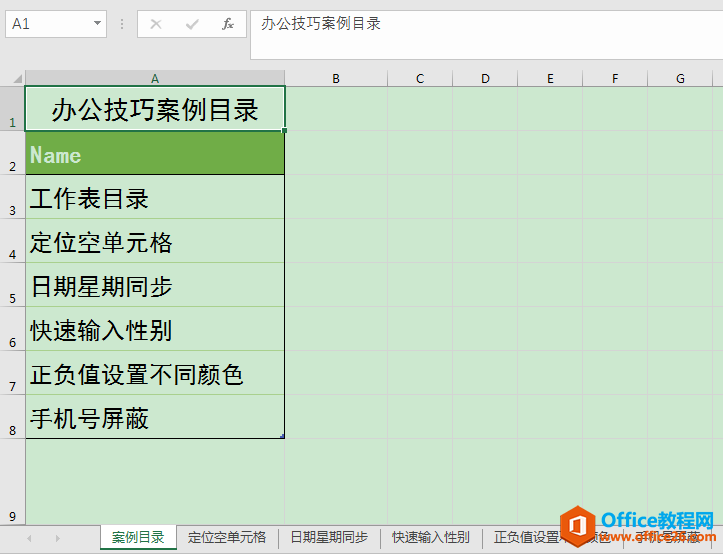Click cell 手机号屏蔽 in column A

click(x=155, y=417)
